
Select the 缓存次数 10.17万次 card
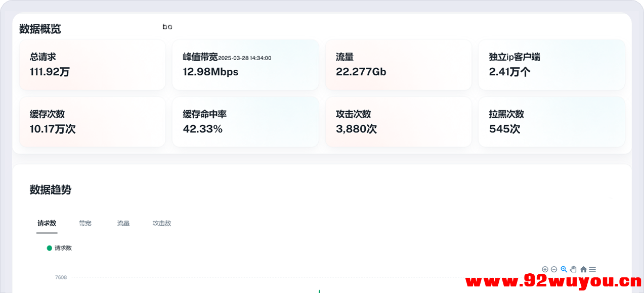point(93,122)
